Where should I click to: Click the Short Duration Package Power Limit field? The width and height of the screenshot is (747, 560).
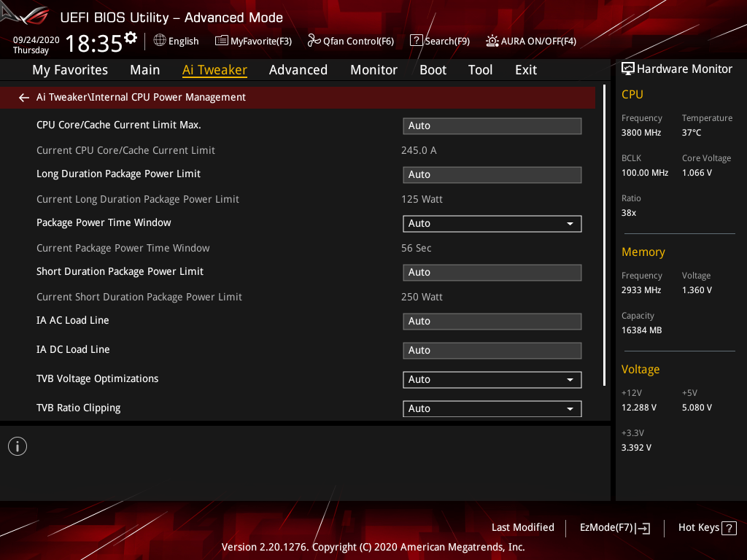[x=492, y=273]
